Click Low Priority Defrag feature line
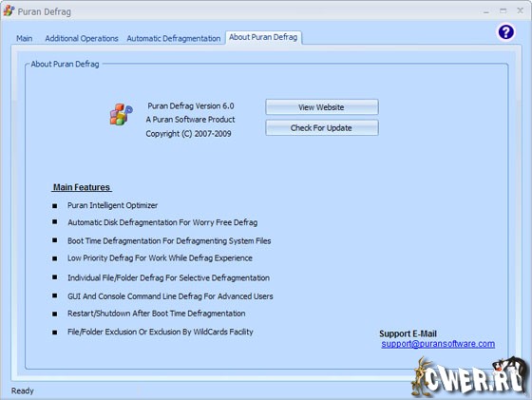Screen dimensions: 532x400 tap(160, 258)
